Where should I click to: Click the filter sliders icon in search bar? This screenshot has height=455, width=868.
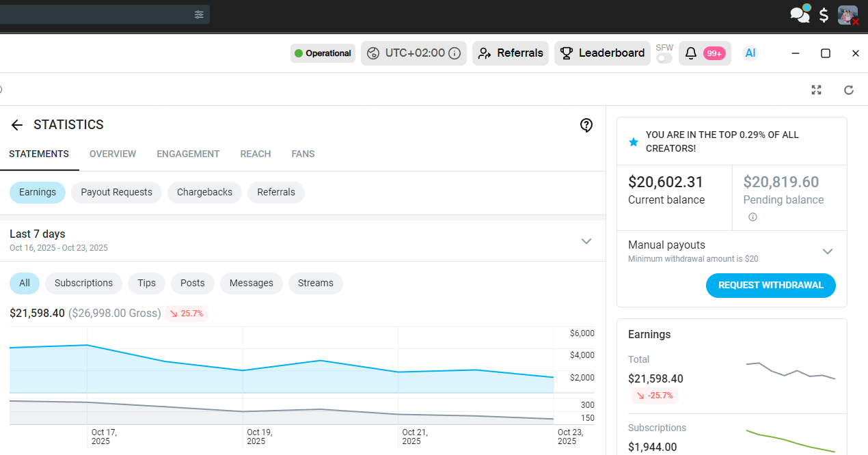tap(199, 14)
